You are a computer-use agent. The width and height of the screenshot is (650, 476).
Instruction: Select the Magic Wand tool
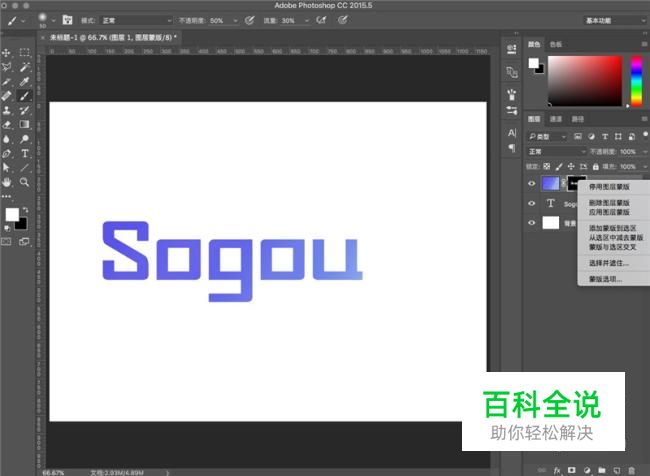(24, 67)
